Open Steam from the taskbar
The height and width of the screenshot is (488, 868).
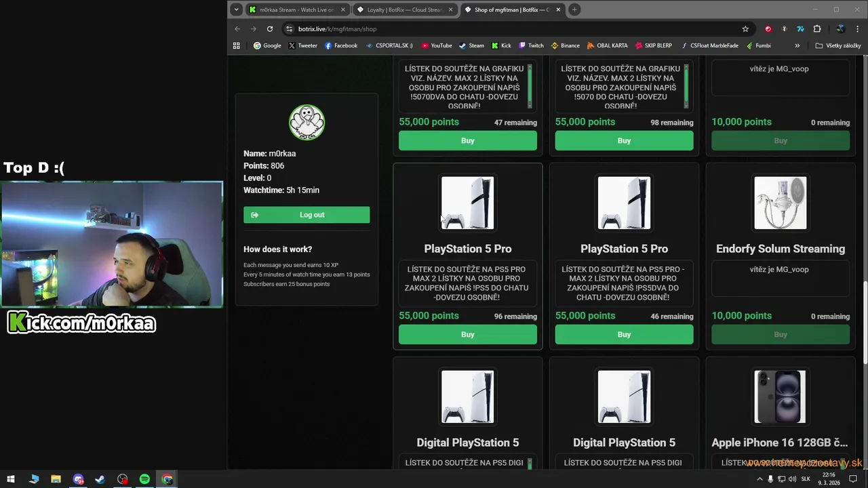pyautogui.click(x=100, y=479)
